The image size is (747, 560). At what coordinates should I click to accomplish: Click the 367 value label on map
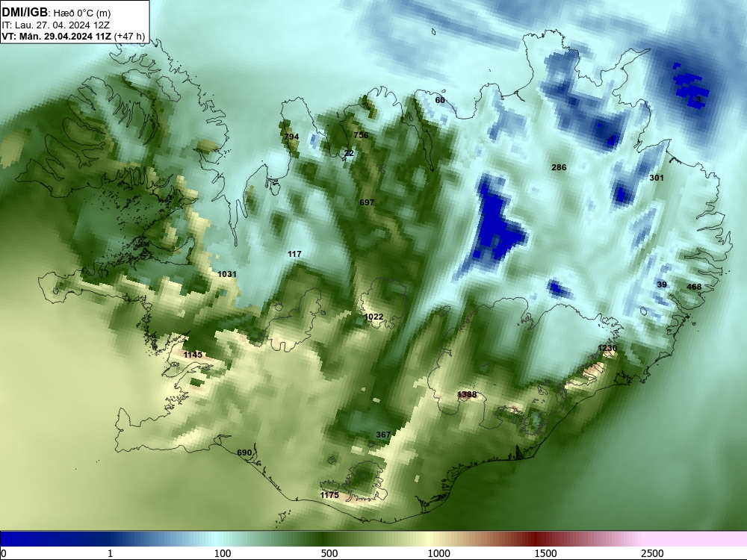pyautogui.click(x=383, y=435)
